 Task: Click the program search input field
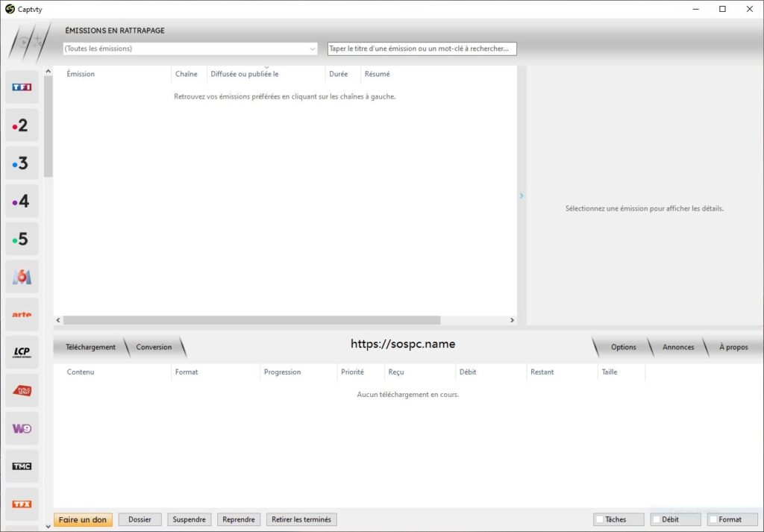click(x=422, y=48)
